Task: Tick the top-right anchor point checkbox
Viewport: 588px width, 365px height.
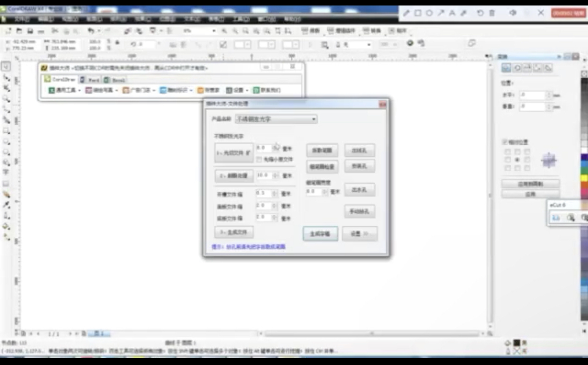Action: pos(528,152)
